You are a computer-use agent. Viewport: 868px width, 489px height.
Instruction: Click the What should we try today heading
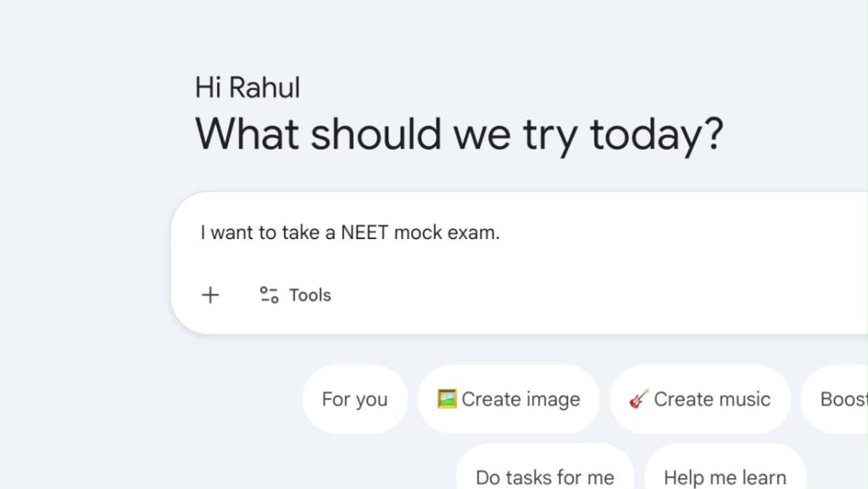point(459,134)
